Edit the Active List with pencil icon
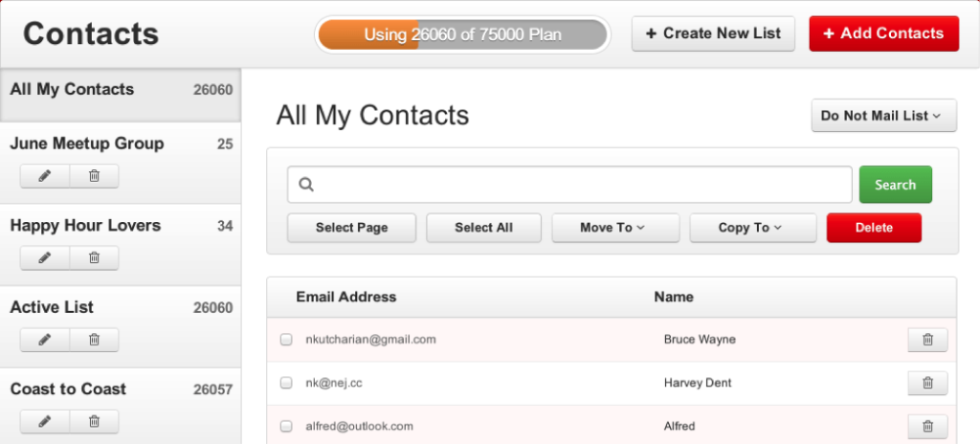Viewport: 980px width, 444px height. click(x=44, y=340)
